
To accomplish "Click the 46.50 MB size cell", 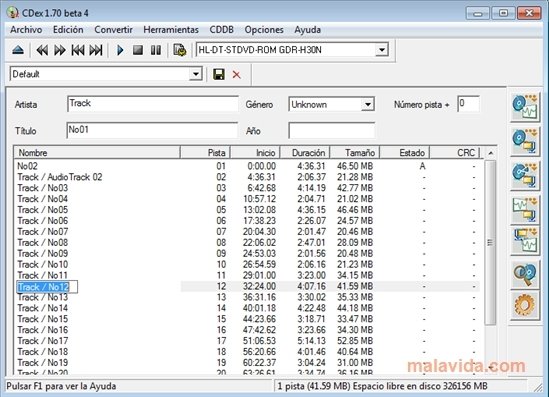I will [x=355, y=166].
